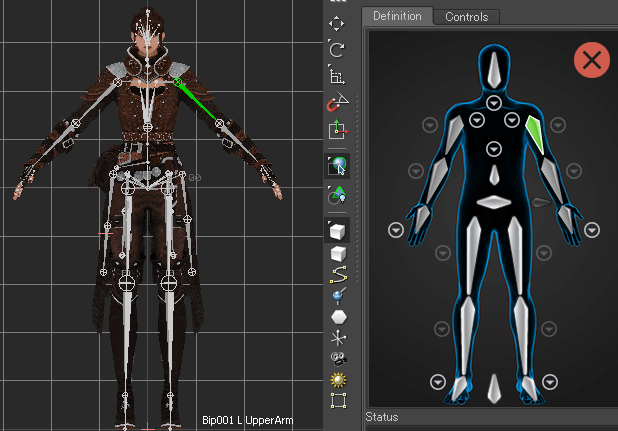Click the red X validation button
The image size is (618, 431).
coord(592,60)
